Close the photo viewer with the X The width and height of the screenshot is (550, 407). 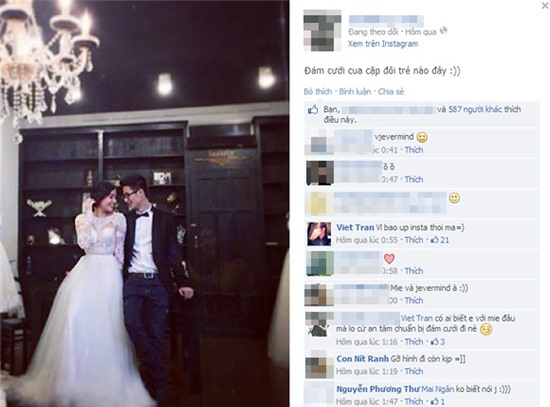pyautogui.click(x=545, y=5)
